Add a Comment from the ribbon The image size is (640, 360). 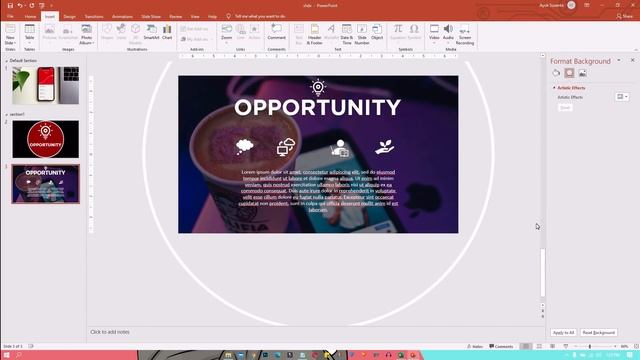tap(276, 32)
